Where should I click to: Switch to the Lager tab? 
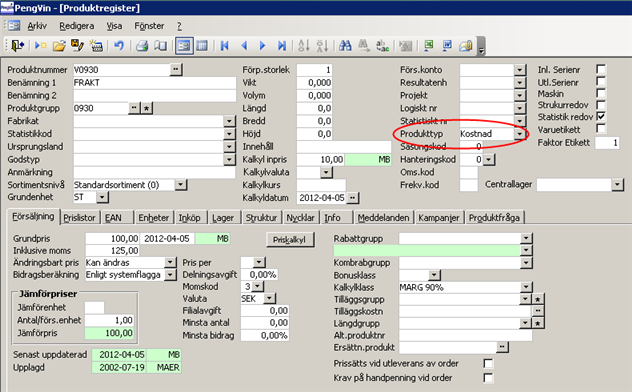(x=223, y=218)
